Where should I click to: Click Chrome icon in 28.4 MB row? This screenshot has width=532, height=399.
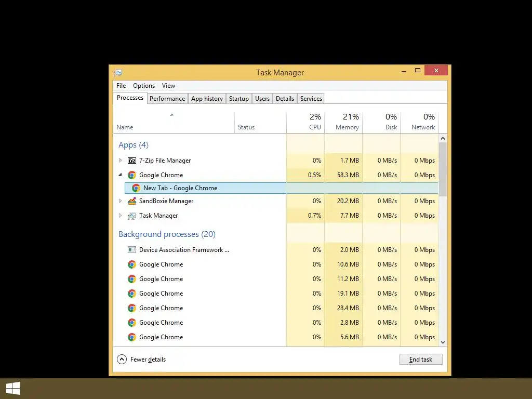pos(131,308)
